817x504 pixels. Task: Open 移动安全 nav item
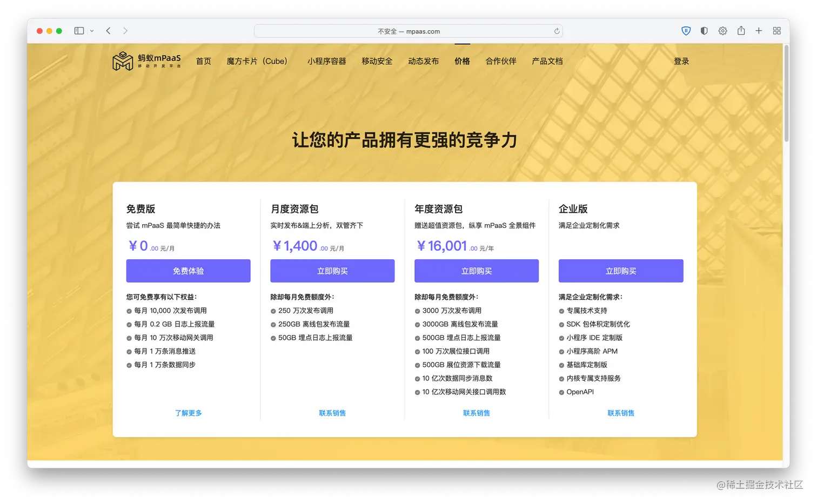pos(377,61)
